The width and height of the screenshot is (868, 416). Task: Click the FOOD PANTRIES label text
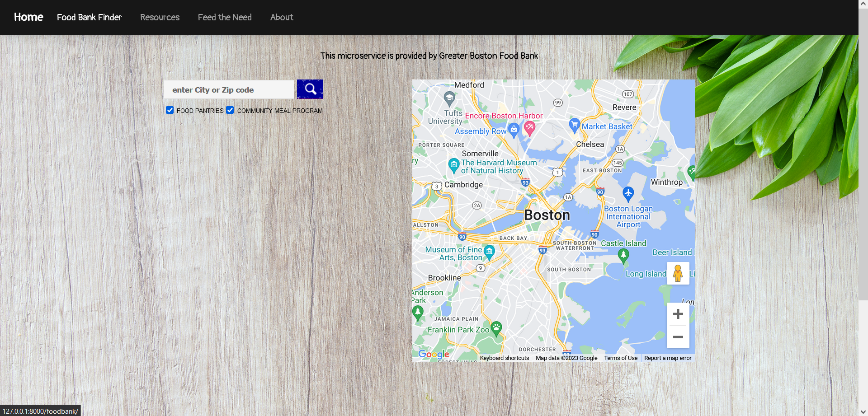pyautogui.click(x=200, y=111)
